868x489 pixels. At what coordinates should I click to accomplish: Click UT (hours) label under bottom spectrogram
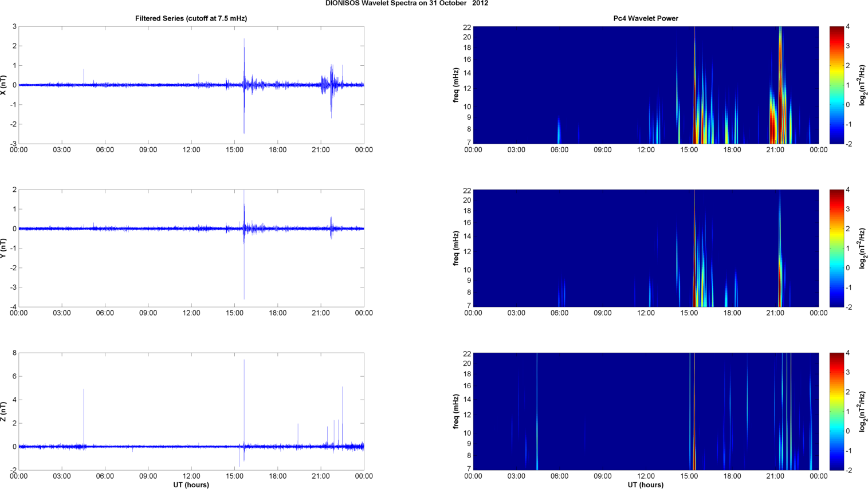click(x=645, y=485)
